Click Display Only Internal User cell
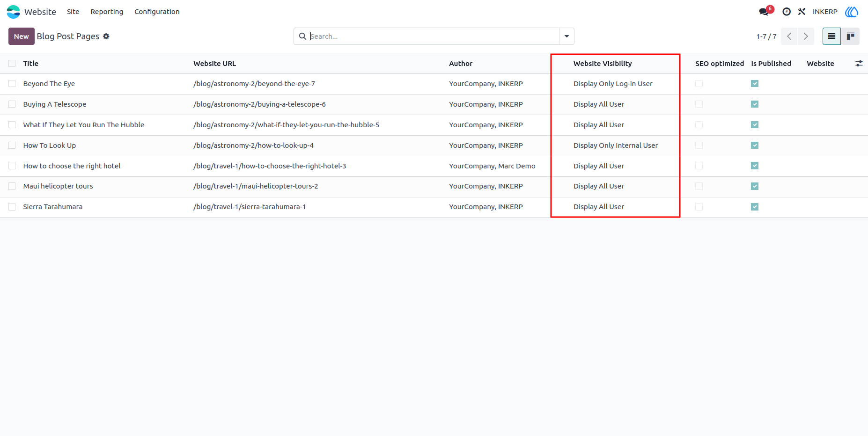Screen dimensions: 868x436 pos(616,145)
